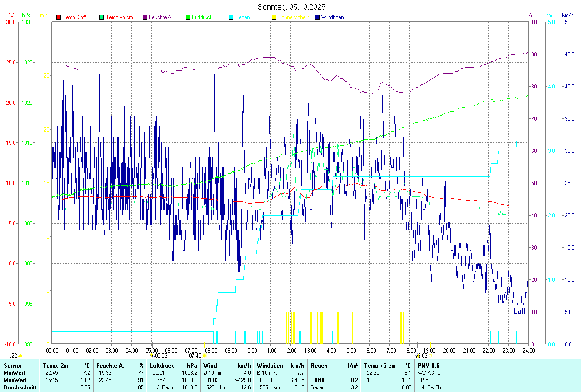Select the Windböen legend label text
The width and height of the screenshot is (581, 392).
333,17
